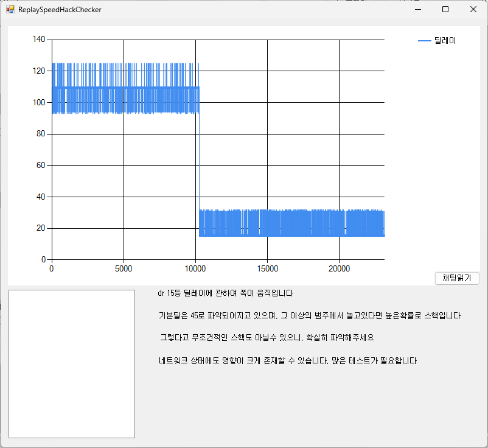Viewport: 488px width, 448px height.
Task: Click the text line starting with 네트워크 상태에도
Action: 287,360
